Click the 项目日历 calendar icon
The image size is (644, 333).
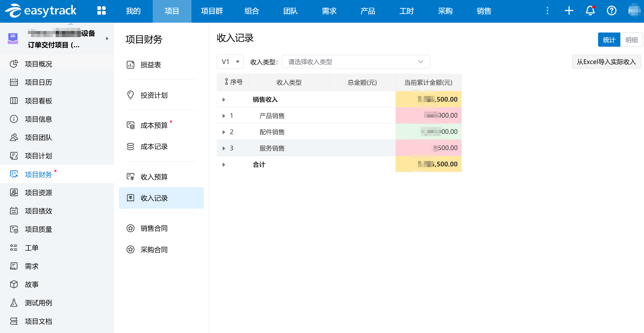14,82
